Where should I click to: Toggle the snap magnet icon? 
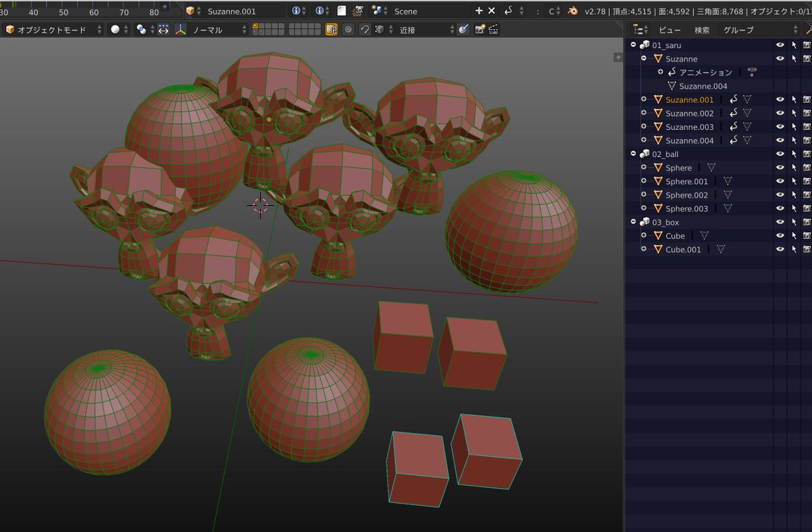coord(365,30)
